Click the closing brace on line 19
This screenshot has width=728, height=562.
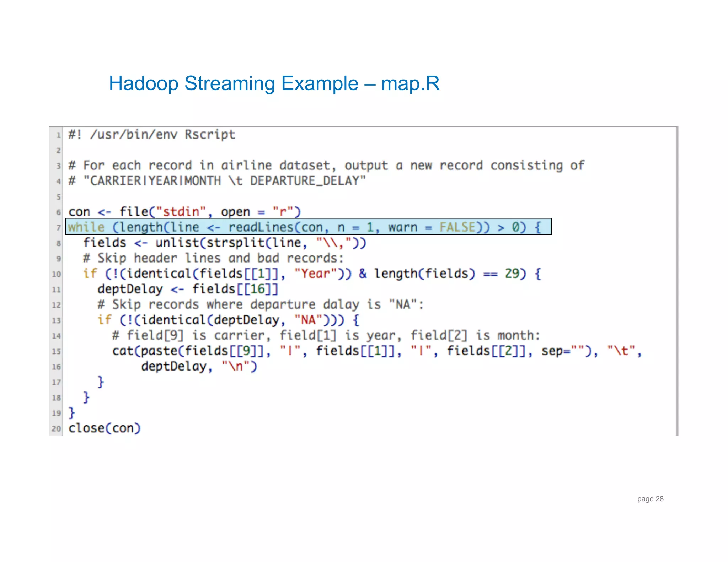click(72, 413)
